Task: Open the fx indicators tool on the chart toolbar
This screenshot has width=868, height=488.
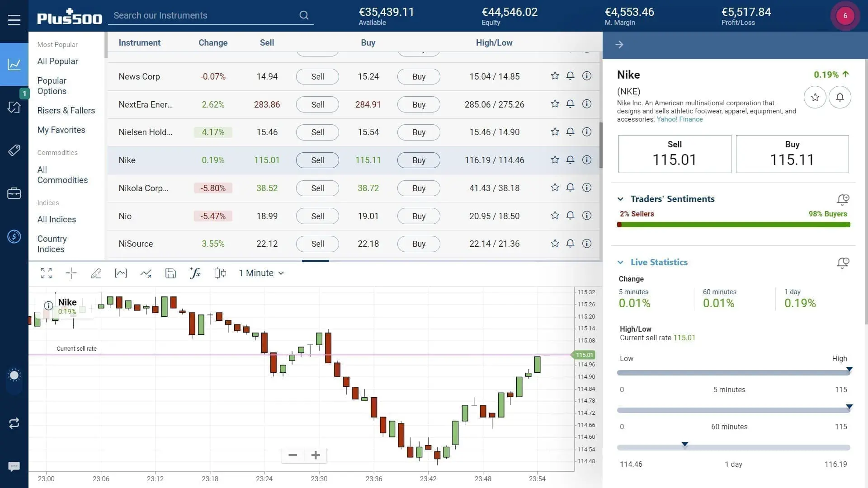Action: (195, 273)
